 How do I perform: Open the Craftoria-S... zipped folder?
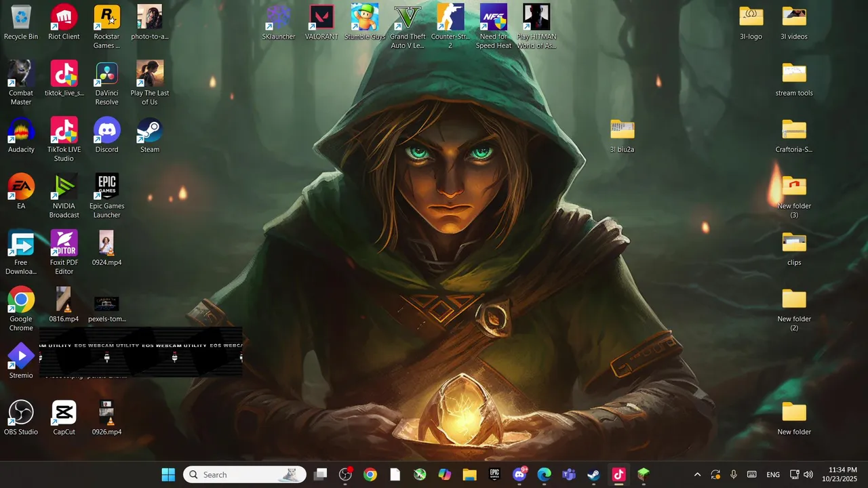pyautogui.click(x=794, y=135)
